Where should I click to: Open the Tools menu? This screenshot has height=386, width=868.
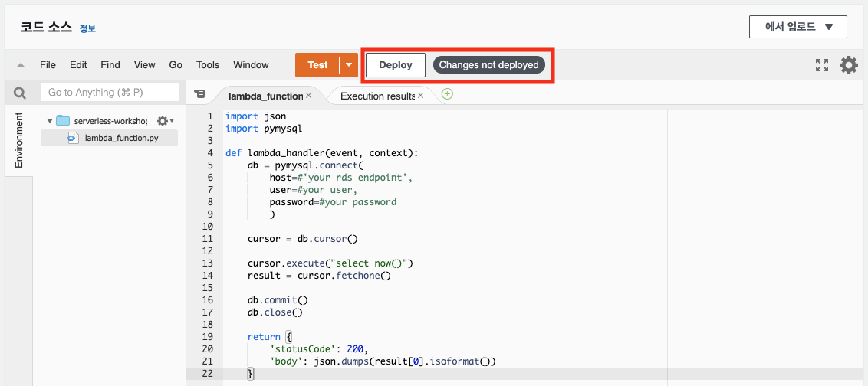(208, 64)
